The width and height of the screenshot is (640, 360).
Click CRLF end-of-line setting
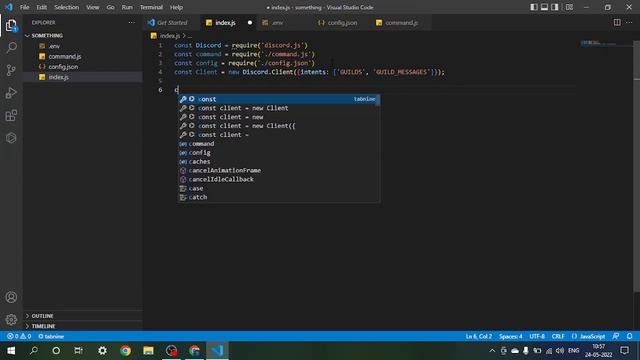tap(558, 336)
